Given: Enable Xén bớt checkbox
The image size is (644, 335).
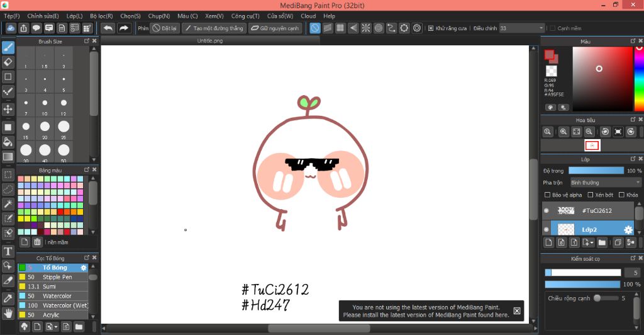Looking at the screenshot, I should (590, 195).
